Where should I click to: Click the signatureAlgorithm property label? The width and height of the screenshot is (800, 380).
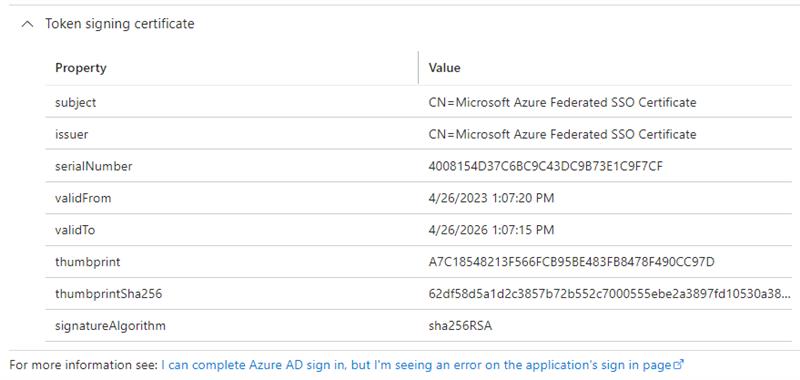click(x=110, y=326)
